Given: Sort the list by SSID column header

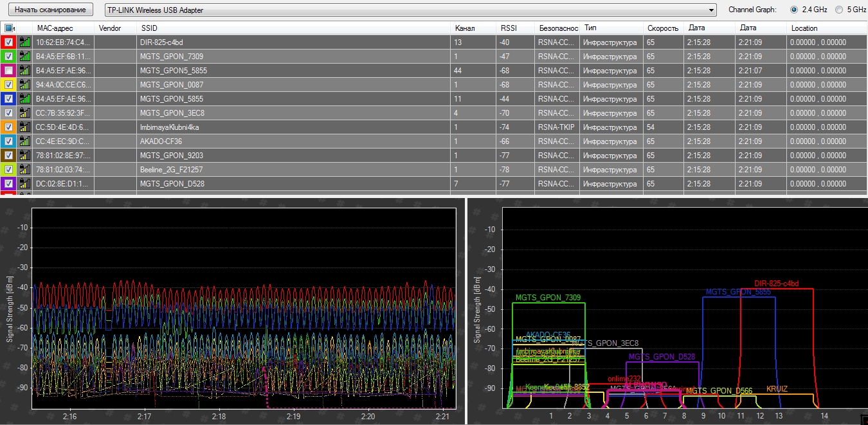Looking at the screenshot, I should (x=149, y=28).
